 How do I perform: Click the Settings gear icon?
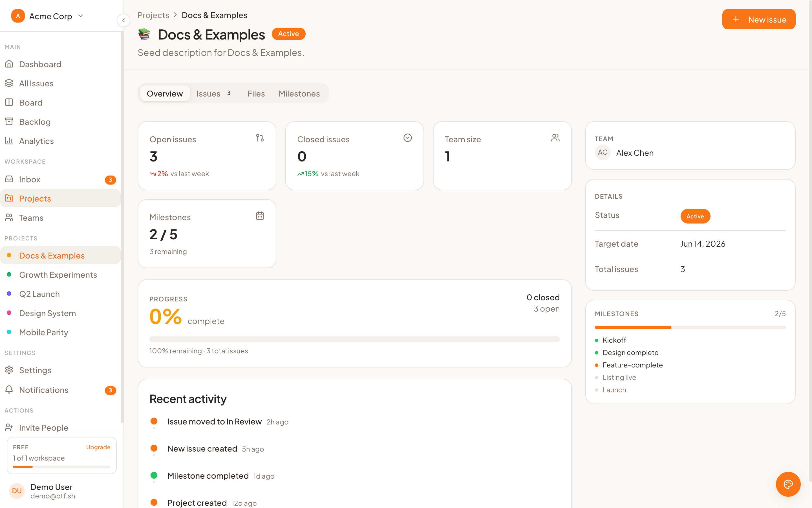point(9,370)
